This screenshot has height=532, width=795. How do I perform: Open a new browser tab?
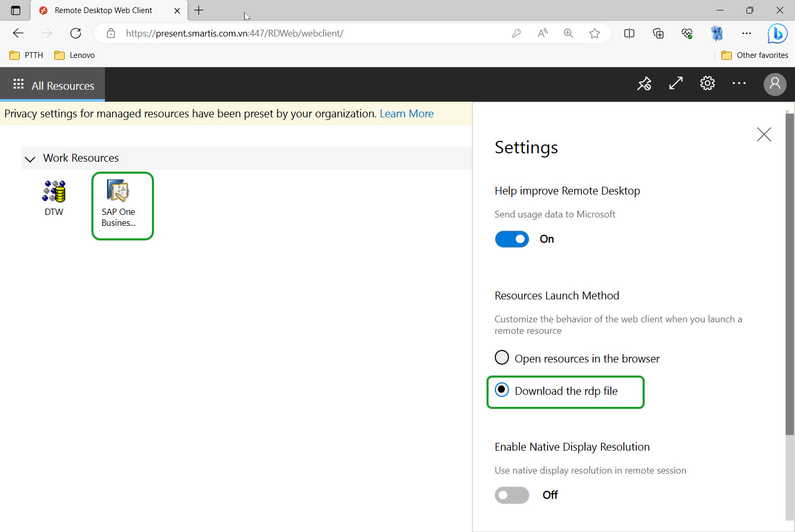coord(199,10)
